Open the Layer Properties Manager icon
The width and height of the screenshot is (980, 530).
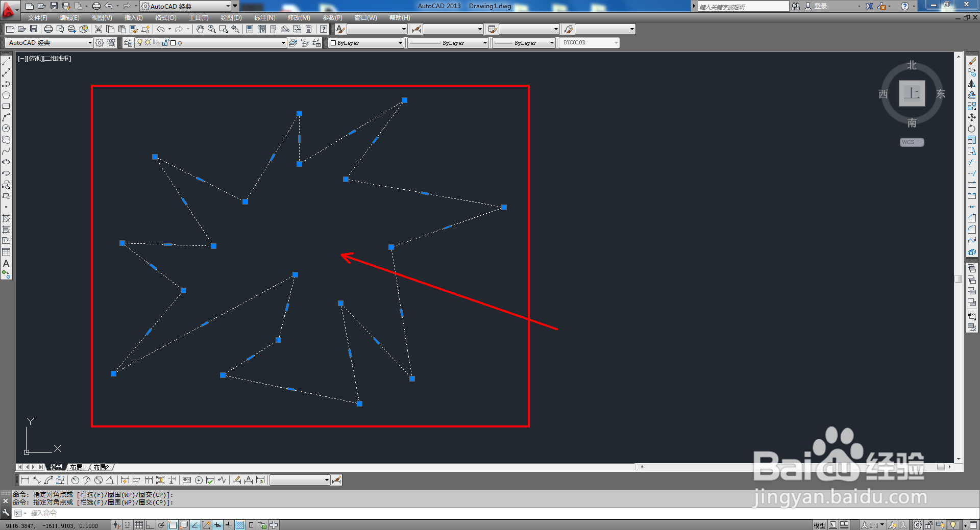128,43
